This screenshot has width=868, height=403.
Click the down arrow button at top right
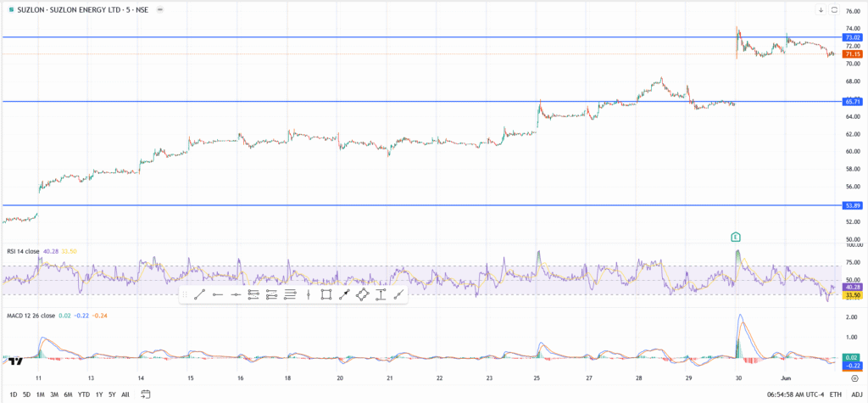(x=821, y=10)
